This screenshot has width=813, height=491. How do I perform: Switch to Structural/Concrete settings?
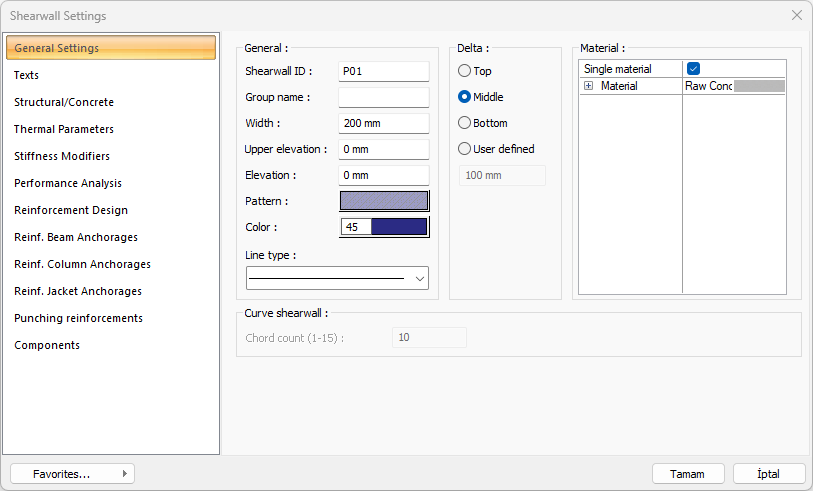[x=64, y=102]
